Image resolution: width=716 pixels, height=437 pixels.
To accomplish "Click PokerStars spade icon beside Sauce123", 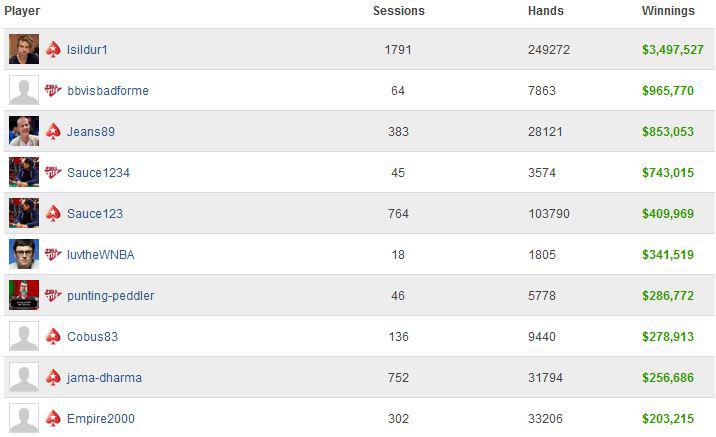I will (53, 213).
